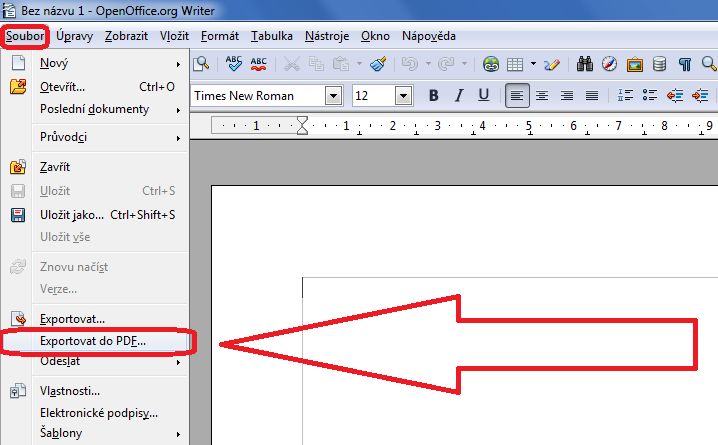Select the Format Paintbrush icon
Screen dimensions: 718x445
tap(378, 64)
